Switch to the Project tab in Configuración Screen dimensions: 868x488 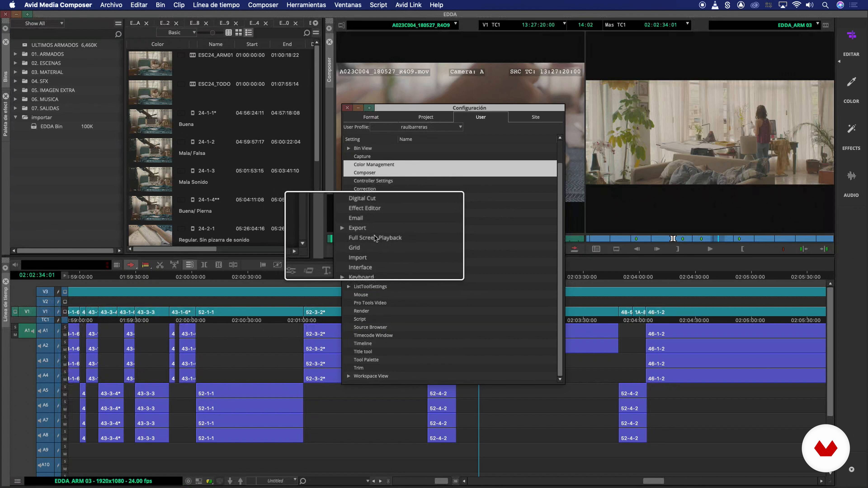pyautogui.click(x=426, y=117)
